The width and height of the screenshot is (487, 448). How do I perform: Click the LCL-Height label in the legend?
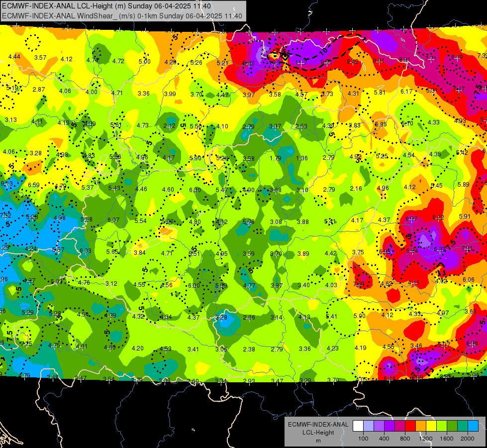[x=318, y=433]
